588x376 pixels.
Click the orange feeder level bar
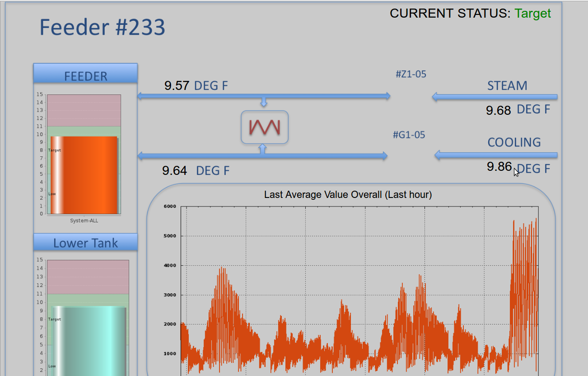click(84, 175)
